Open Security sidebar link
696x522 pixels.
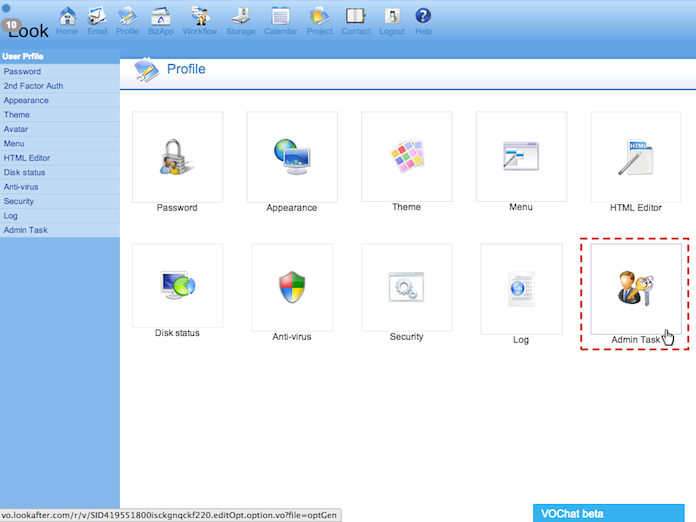[x=60, y=201]
